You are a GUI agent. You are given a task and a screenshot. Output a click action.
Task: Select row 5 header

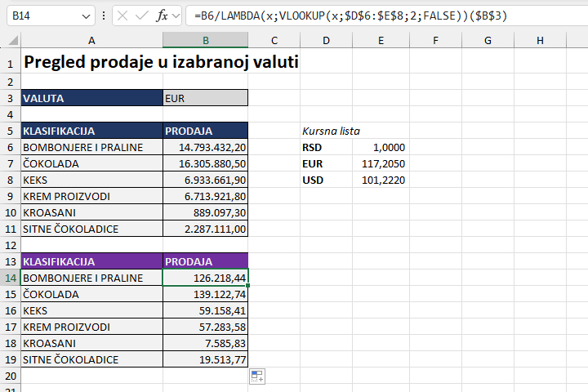coord(10,131)
